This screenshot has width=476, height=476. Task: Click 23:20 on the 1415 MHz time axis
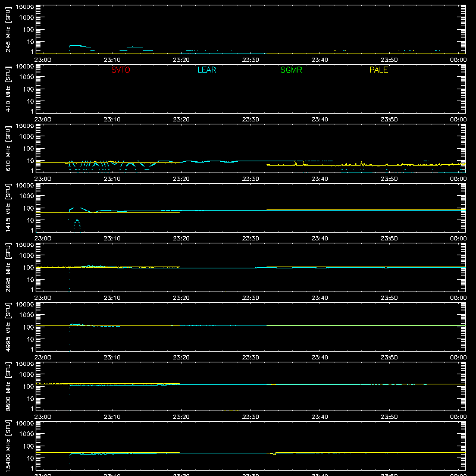181,239
